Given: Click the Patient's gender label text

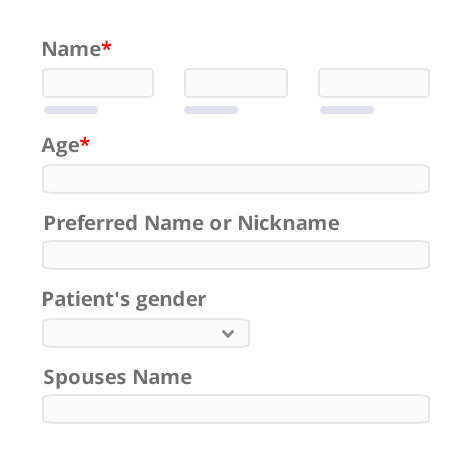Looking at the screenshot, I should pyautogui.click(x=124, y=300).
